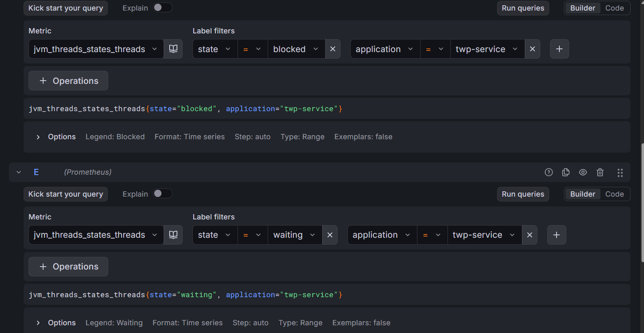644x333 pixels.
Task: Change operator for blocked state filter
Action: click(x=253, y=49)
